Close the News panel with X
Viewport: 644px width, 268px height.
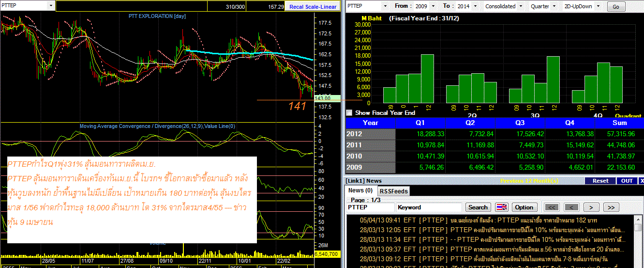point(642,181)
